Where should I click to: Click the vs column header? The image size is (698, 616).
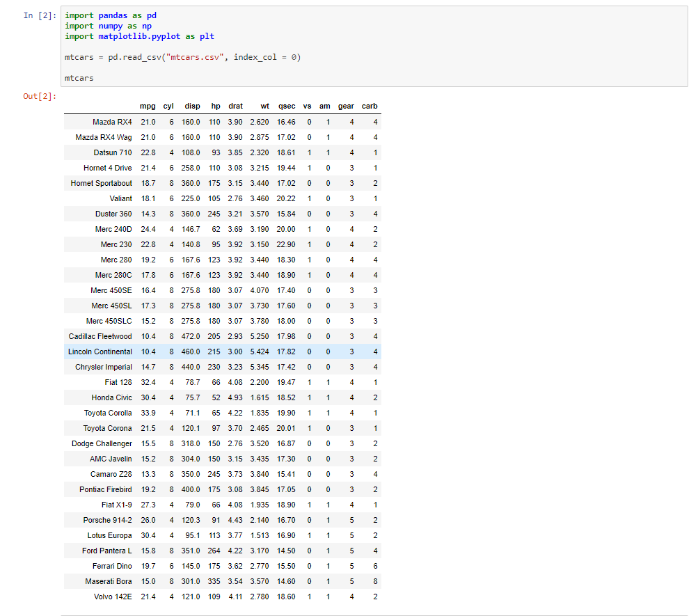click(307, 106)
